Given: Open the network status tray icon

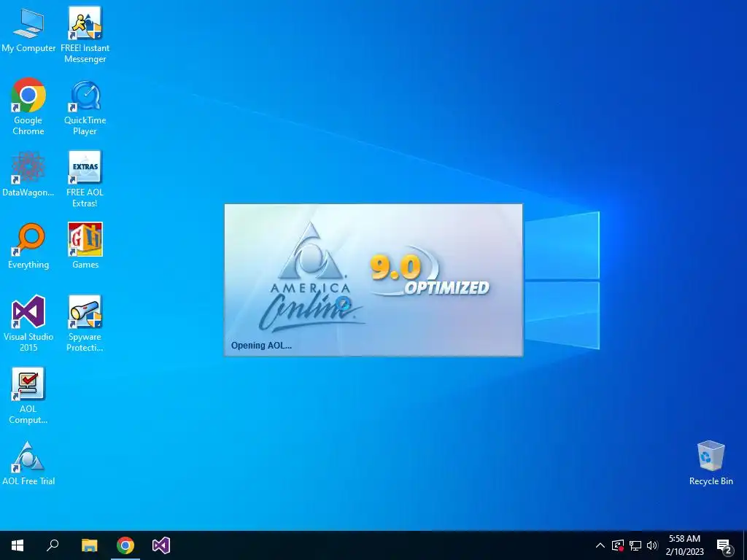Looking at the screenshot, I should click(635, 545).
